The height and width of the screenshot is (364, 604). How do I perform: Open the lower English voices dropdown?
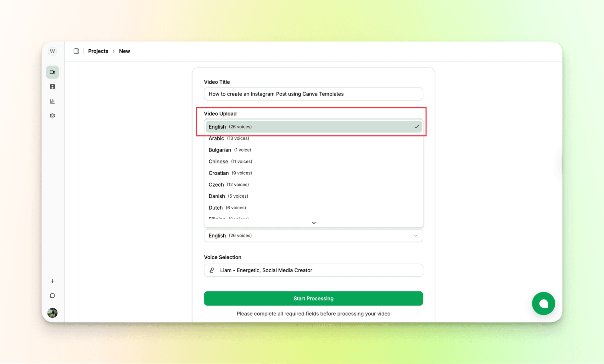coord(313,235)
